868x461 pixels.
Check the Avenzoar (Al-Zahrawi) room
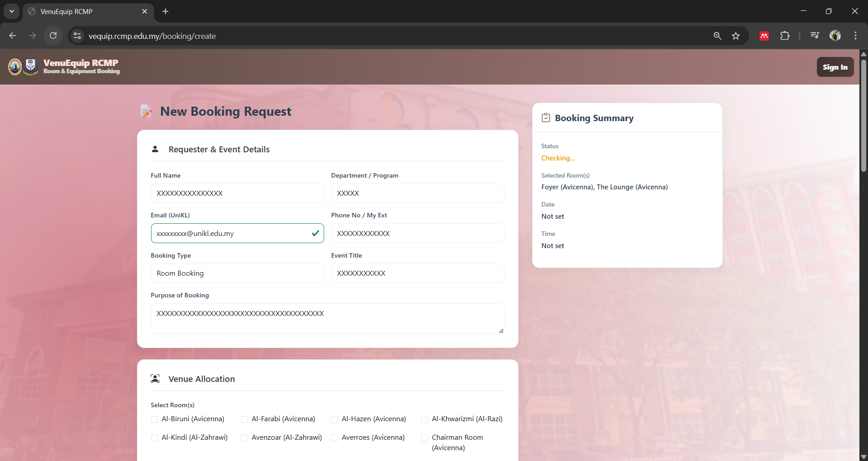click(245, 438)
